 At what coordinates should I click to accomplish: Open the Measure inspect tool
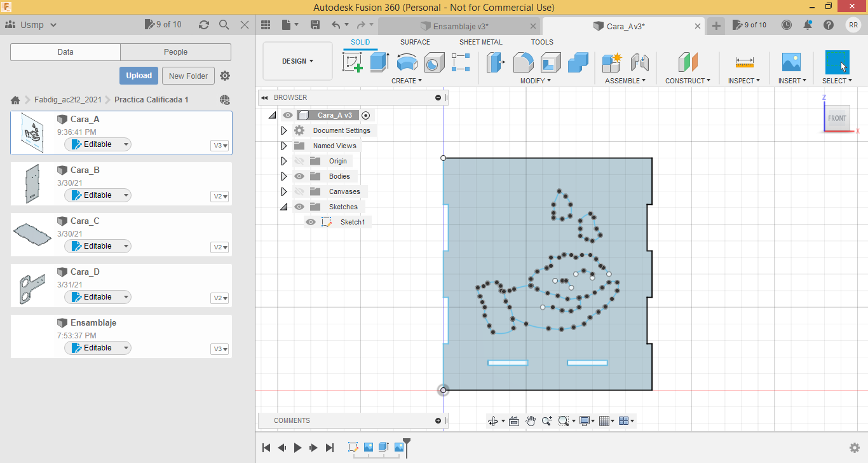coord(744,62)
